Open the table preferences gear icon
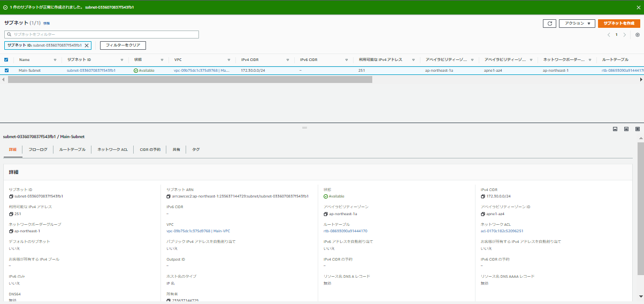This screenshot has height=304, width=644. [637, 35]
